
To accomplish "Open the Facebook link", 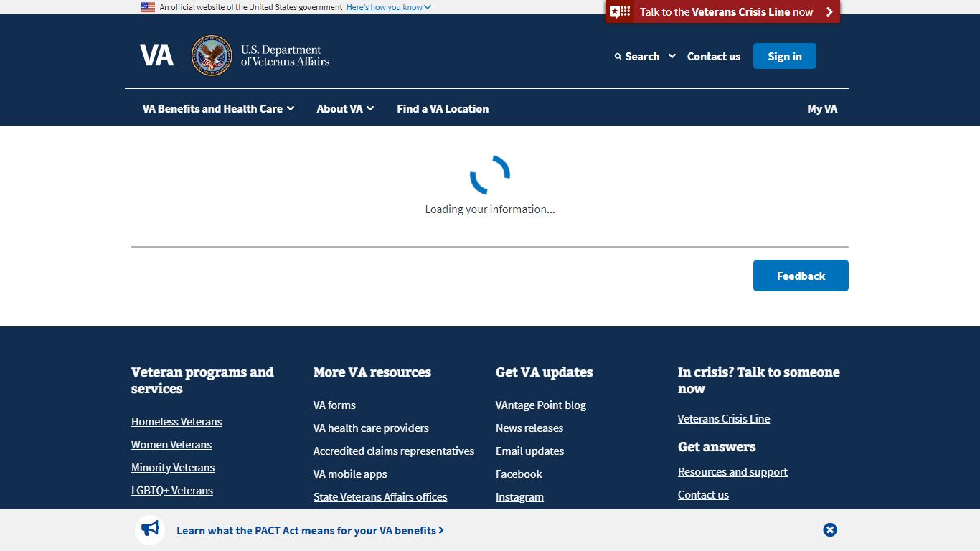I will click(x=519, y=474).
